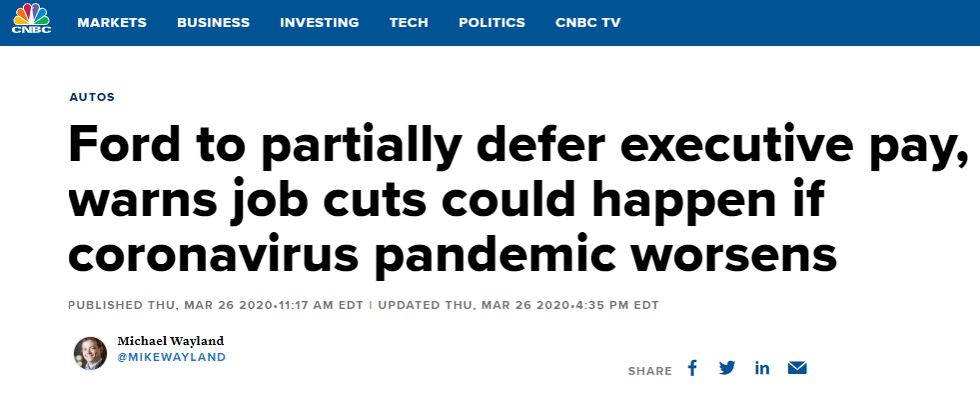Screen dimensions: 980x410
Task: Share article on Facebook
Action: 692,368
